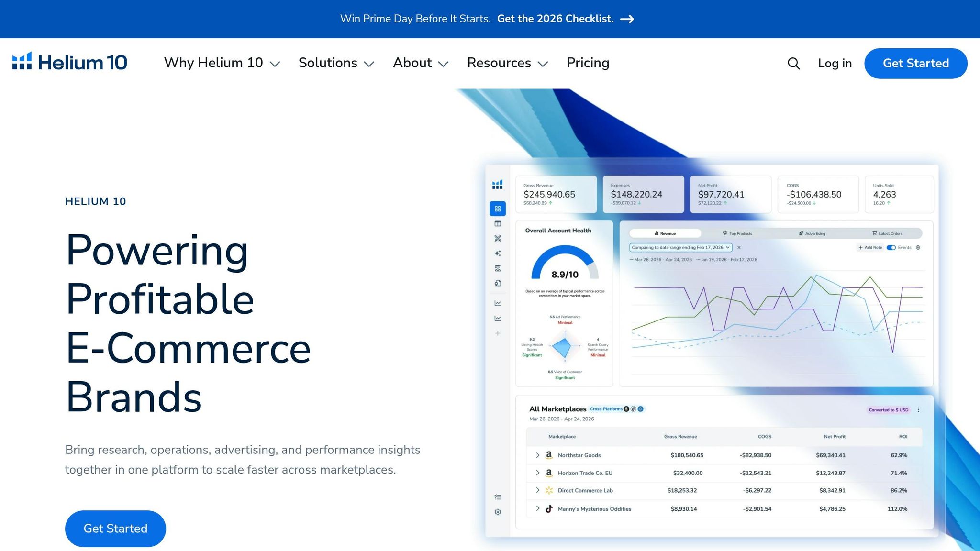Open the site search magnifier icon

click(793, 63)
